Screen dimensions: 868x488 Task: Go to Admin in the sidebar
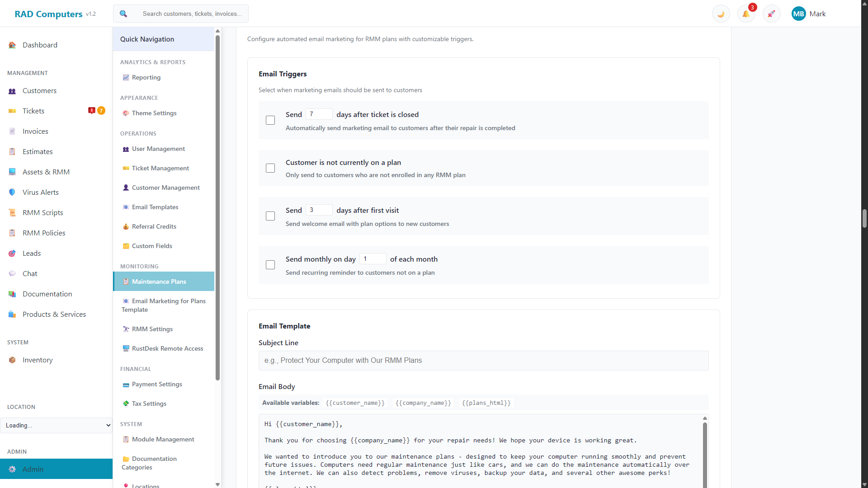pyautogui.click(x=33, y=469)
